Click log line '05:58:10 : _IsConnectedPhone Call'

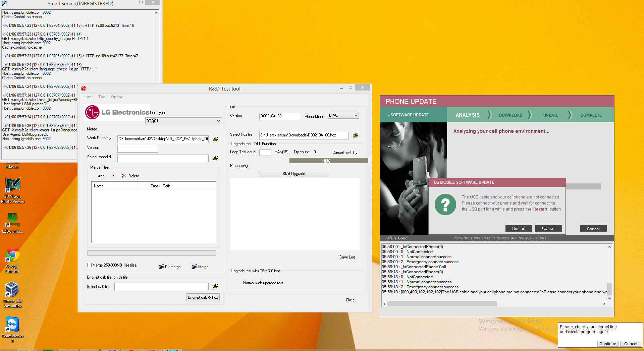(x=414, y=267)
